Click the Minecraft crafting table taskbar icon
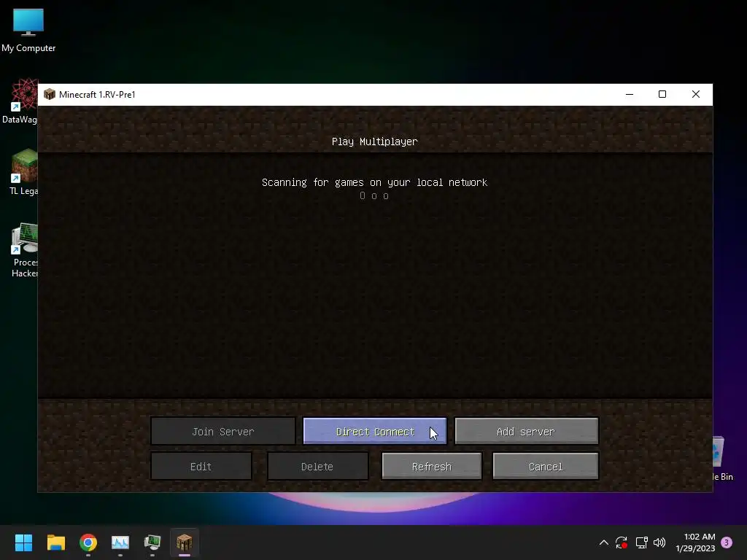Image resolution: width=747 pixels, height=560 pixels. (185, 542)
